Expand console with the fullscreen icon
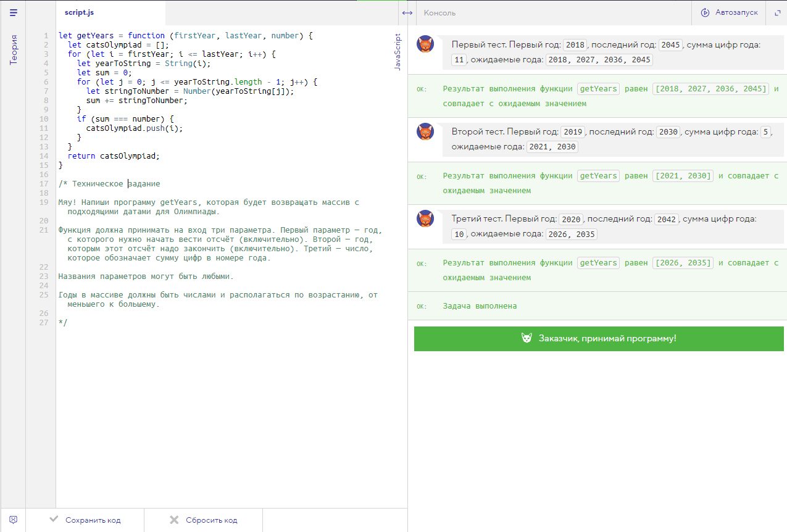Viewport: 787px width, 532px height. [777, 13]
